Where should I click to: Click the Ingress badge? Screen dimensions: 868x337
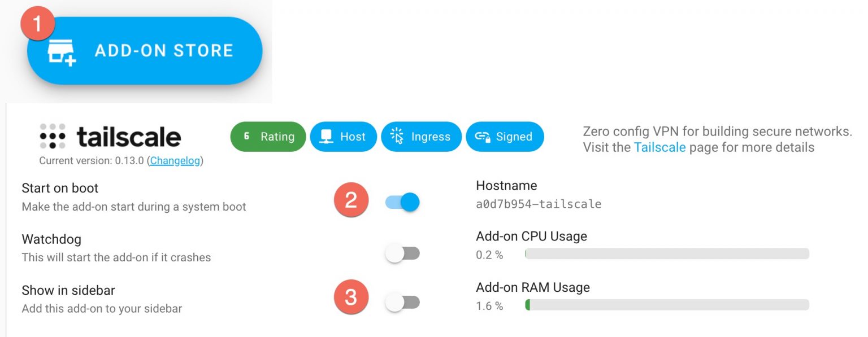click(421, 136)
